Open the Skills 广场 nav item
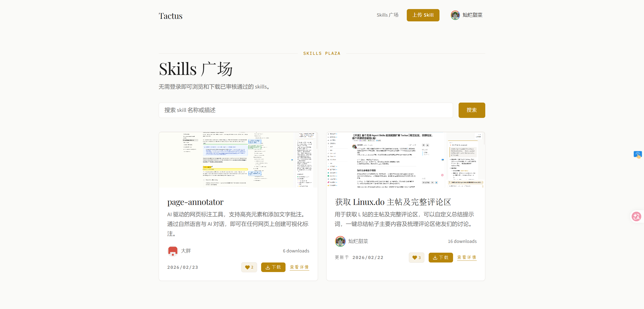This screenshot has height=309, width=644. click(387, 15)
